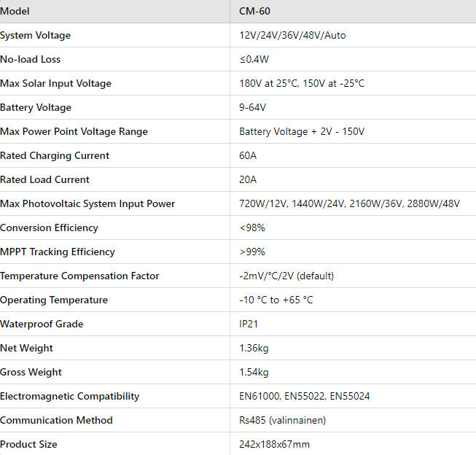Viewport: 476px width, 455px height.
Task: Click the Model column header
Action: pos(15,11)
